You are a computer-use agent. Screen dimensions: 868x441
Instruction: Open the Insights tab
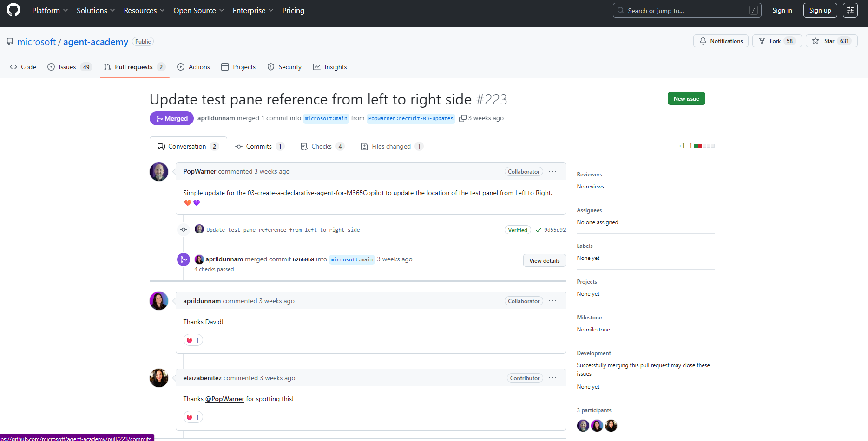point(330,67)
